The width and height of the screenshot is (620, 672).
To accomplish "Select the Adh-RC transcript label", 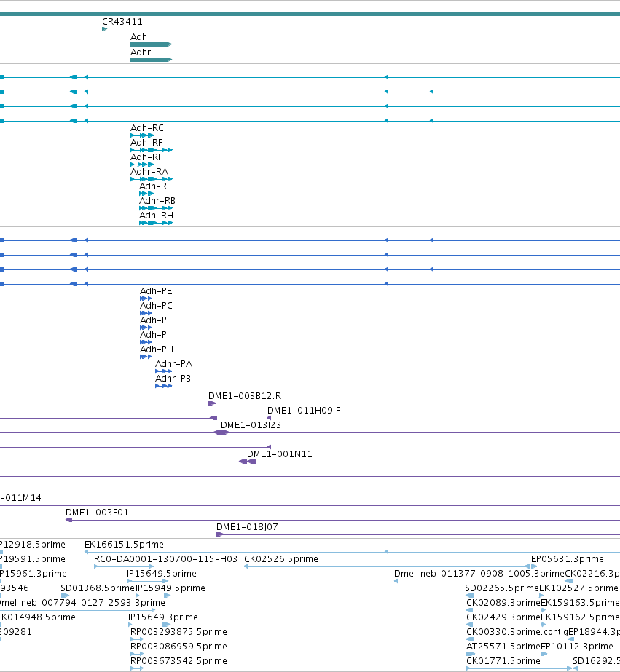I will [146, 127].
